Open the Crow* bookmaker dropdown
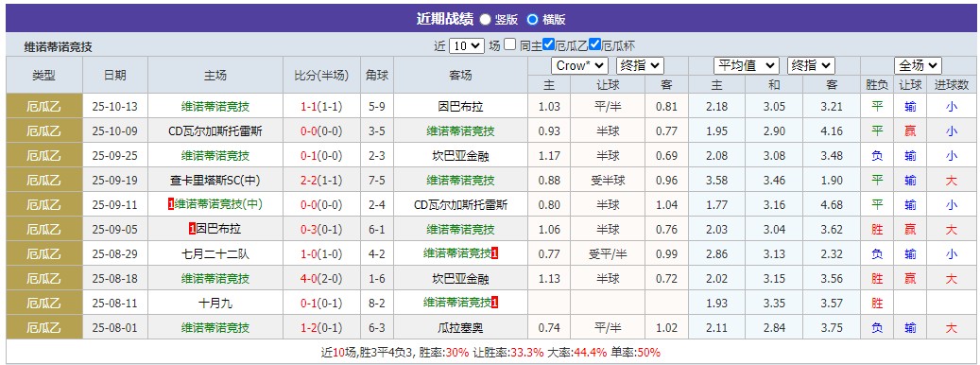Screen dimensions: 980x365 [579, 65]
